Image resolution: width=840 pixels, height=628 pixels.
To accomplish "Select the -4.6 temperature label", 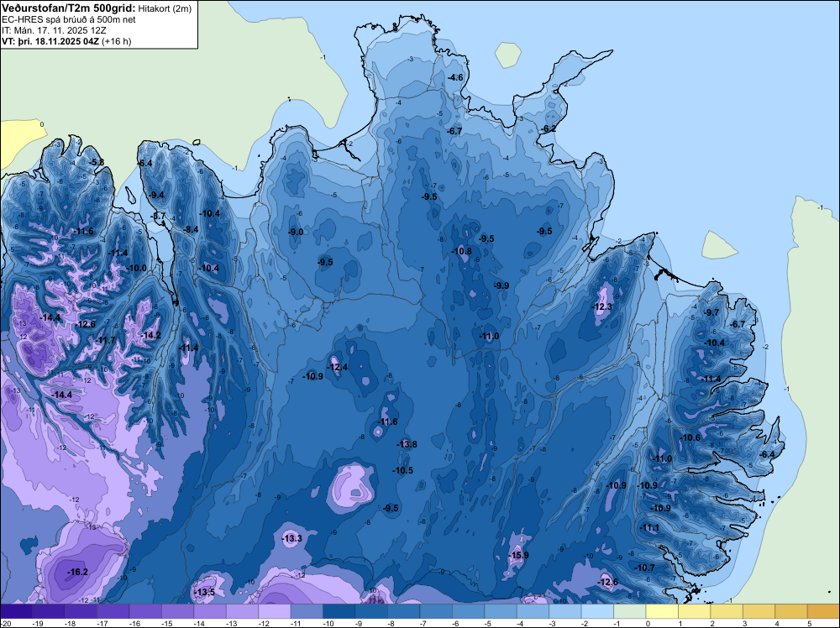I will (x=454, y=77).
